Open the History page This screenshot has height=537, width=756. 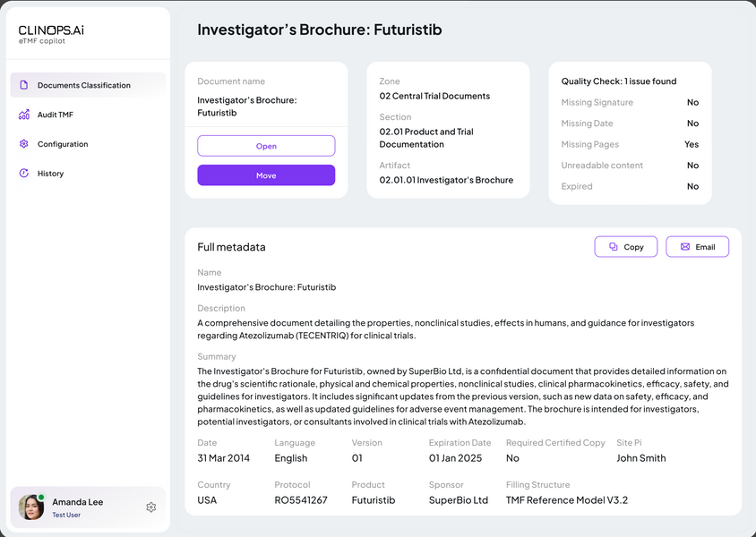tap(50, 174)
